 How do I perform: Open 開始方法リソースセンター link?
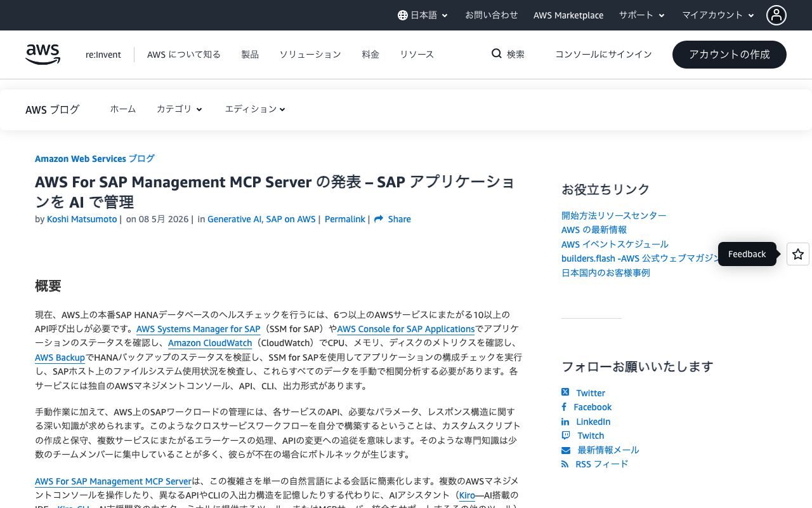pyautogui.click(x=613, y=215)
